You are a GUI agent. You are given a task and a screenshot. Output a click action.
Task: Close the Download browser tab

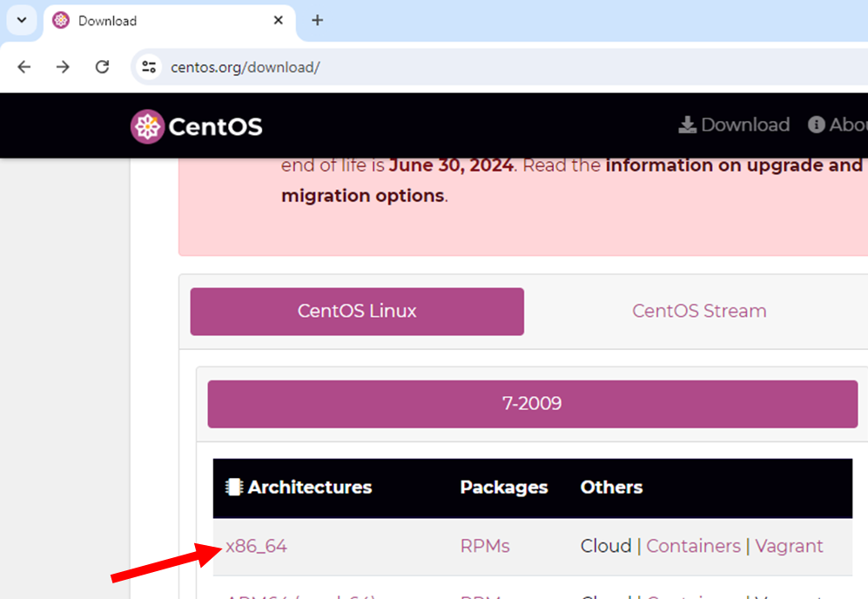tap(279, 21)
